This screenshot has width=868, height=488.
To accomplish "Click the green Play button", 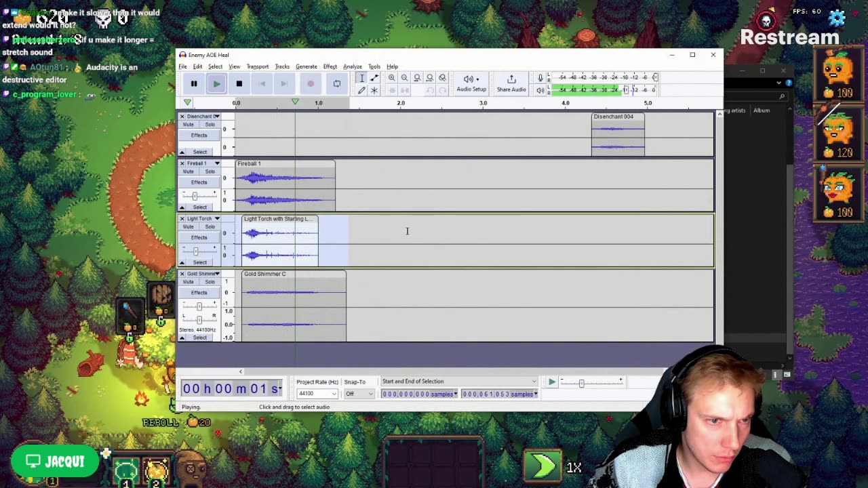I will [x=216, y=83].
